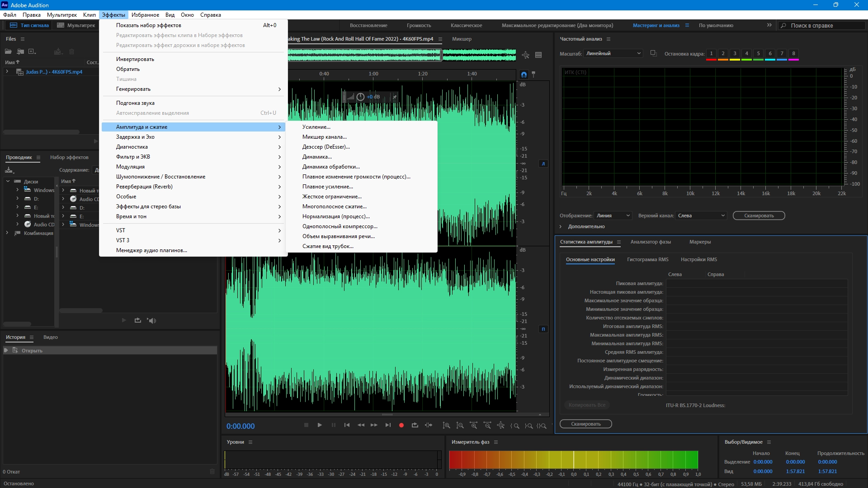Open Фильтр и ЭКВ submenu
The height and width of the screenshot is (488, 868).
(133, 157)
